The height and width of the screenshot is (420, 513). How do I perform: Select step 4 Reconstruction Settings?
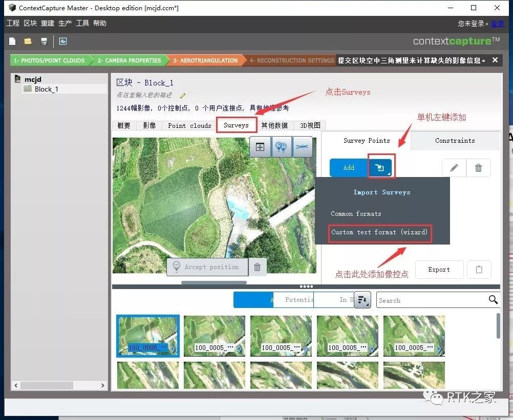pos(291,60)
